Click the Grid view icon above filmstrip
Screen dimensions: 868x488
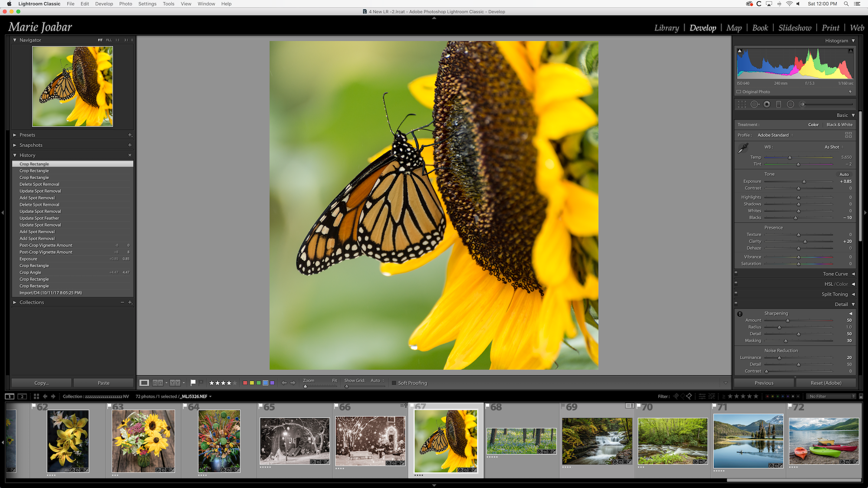point(36,396)
